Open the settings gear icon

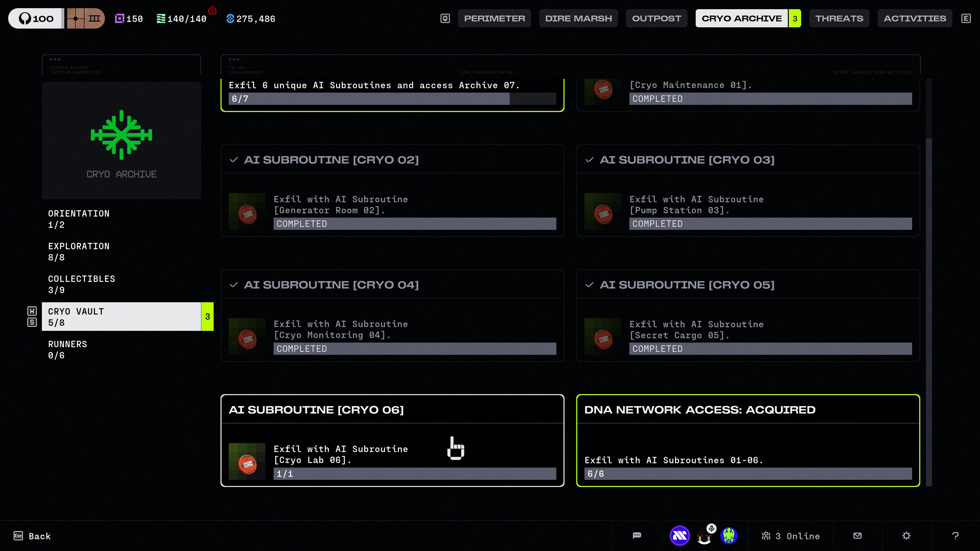pyautogui.click(x=906, y=536)
